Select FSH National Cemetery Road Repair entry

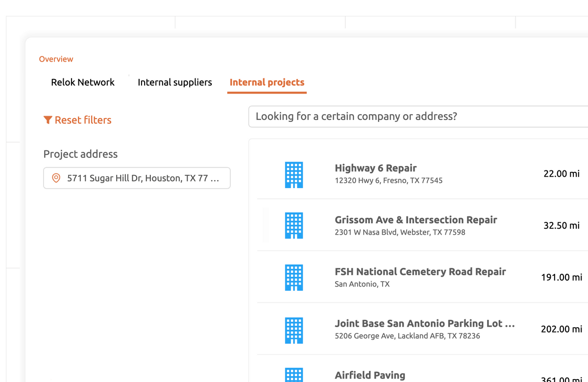click(420, 272)
